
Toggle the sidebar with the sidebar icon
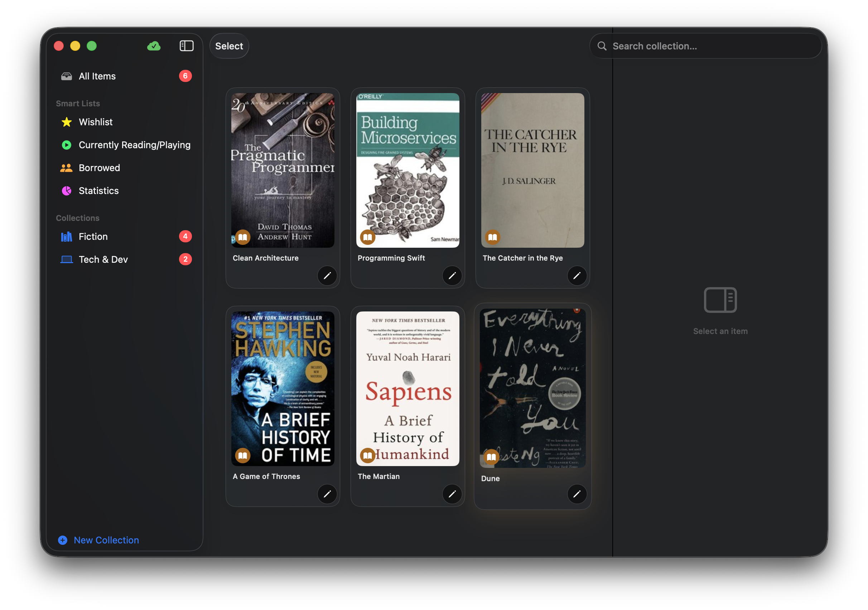tap(186, 46)
